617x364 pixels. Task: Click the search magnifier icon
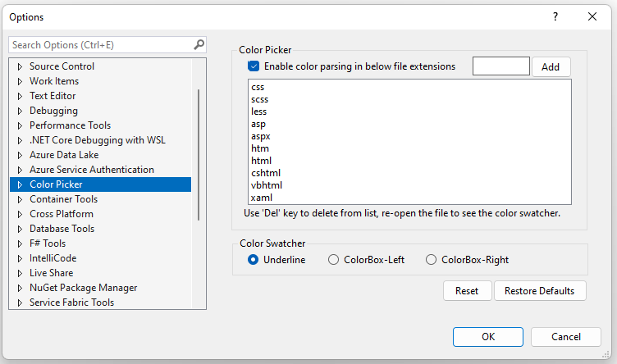(x=199, y=45)
